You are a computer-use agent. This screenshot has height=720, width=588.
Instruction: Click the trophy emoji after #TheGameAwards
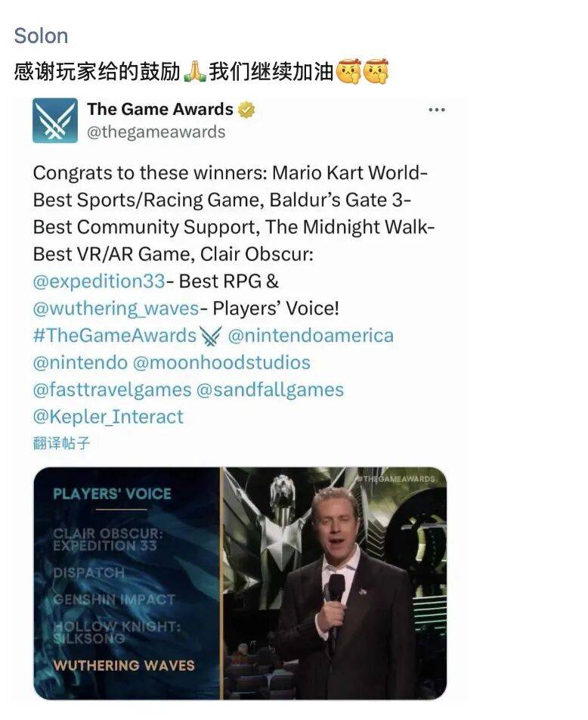point(211,336)
